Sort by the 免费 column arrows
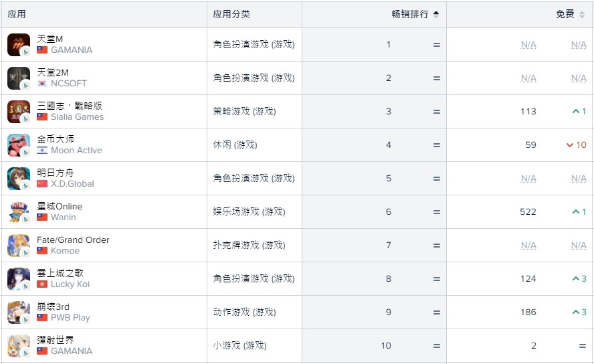Screen dimensions: 594x364 tap(582, 15)
